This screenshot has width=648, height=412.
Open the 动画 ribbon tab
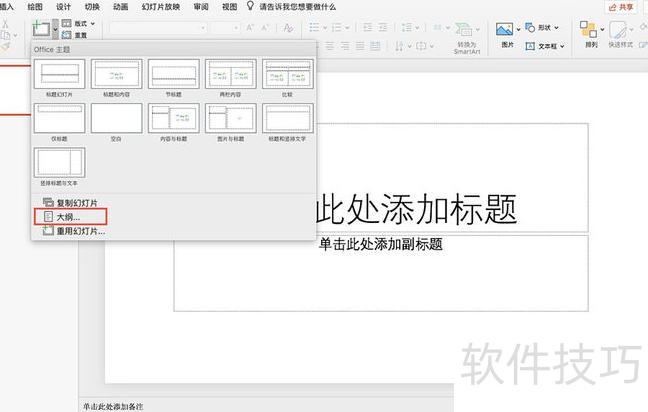120,7
